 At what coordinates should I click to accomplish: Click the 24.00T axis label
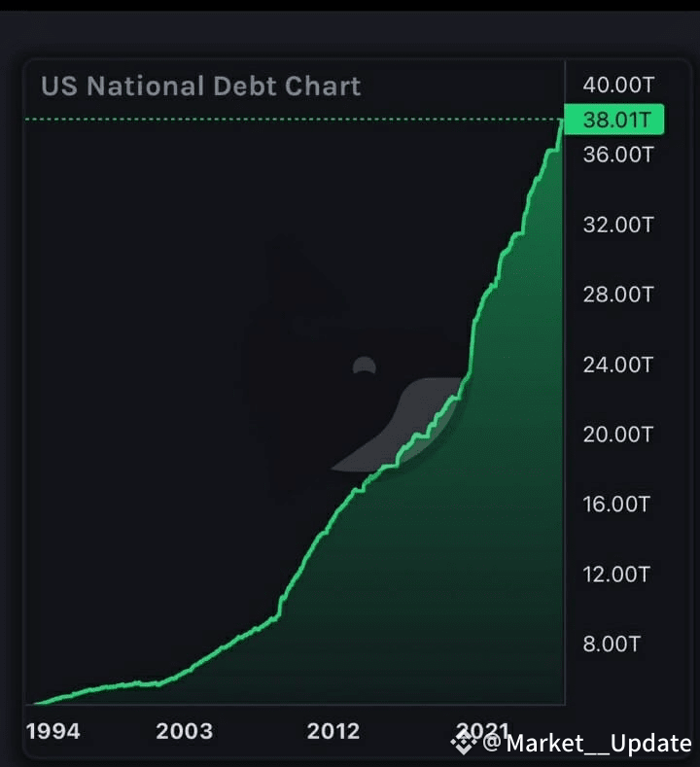pos(618,365)
